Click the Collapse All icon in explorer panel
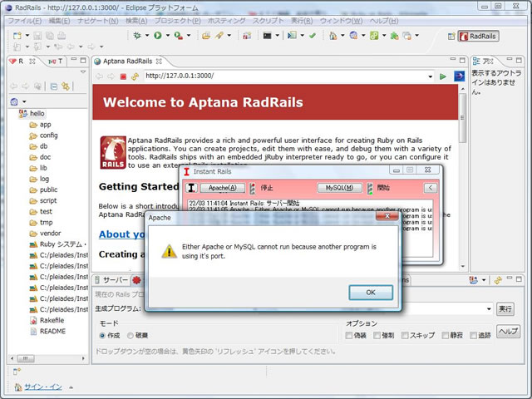The height and width of the screenshot is (399, 532). pos(53,86)
